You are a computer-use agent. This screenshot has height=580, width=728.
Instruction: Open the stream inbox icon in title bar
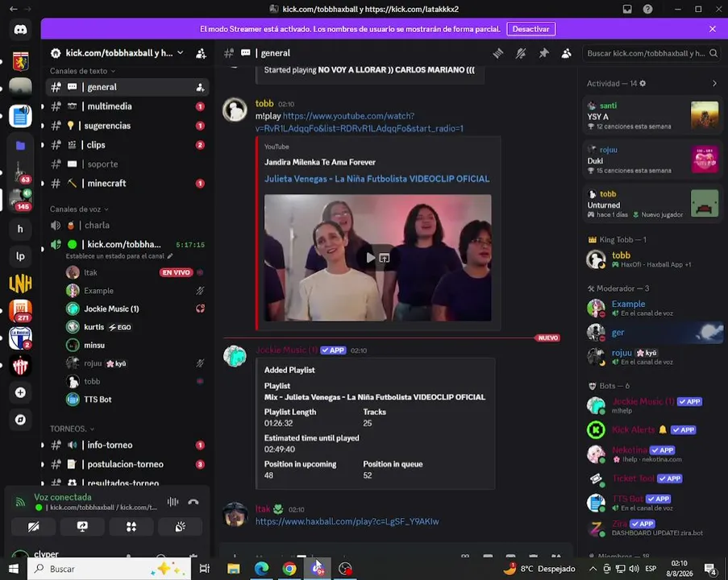tap(627, 10)
